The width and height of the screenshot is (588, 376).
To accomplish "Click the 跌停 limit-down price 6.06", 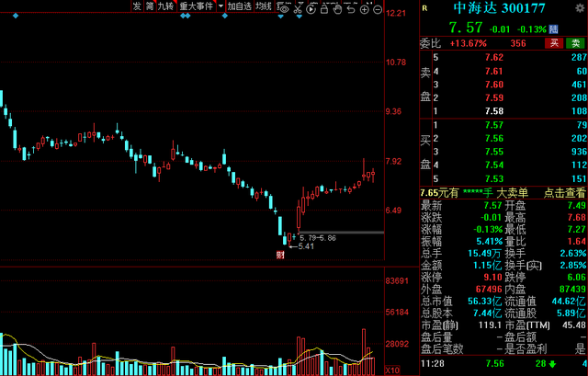I will pyautogui.click(x=577, y=278).
